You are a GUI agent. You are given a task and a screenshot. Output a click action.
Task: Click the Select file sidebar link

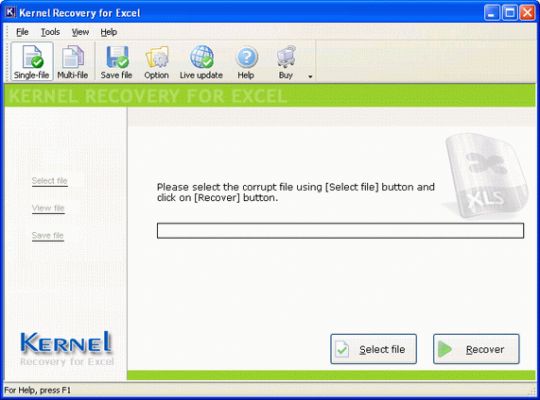[50, 181]
